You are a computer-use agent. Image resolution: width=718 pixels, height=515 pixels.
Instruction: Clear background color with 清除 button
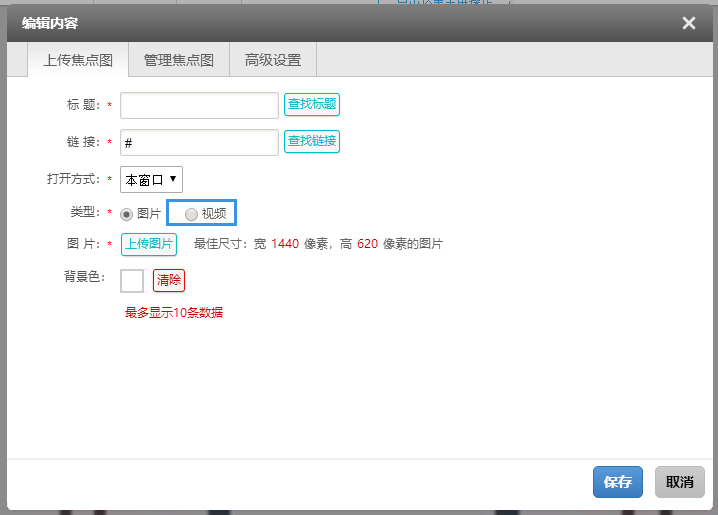[169, 281]
